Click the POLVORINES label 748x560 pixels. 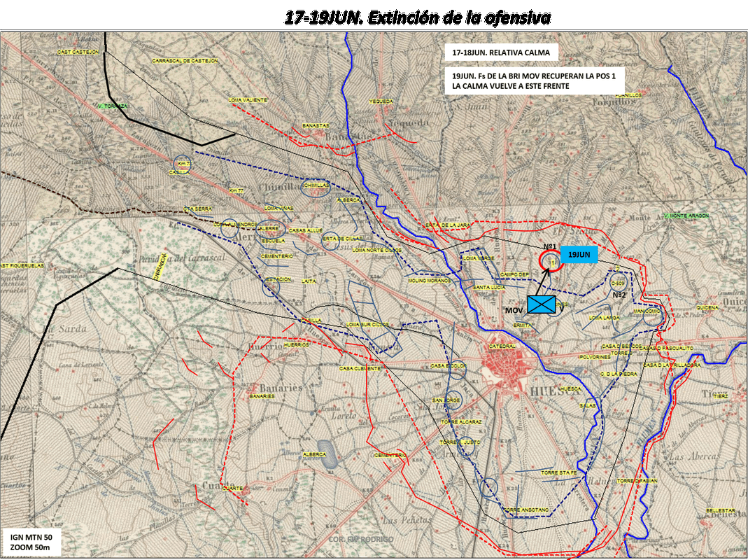click(595, 357)
